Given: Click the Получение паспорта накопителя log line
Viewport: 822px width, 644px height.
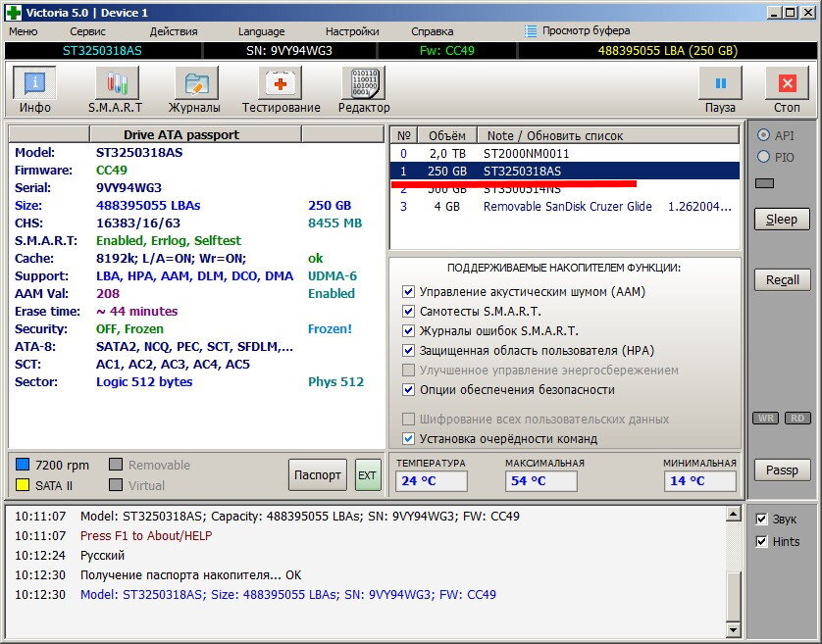Looking at the screenshot, I should (191, 574).
